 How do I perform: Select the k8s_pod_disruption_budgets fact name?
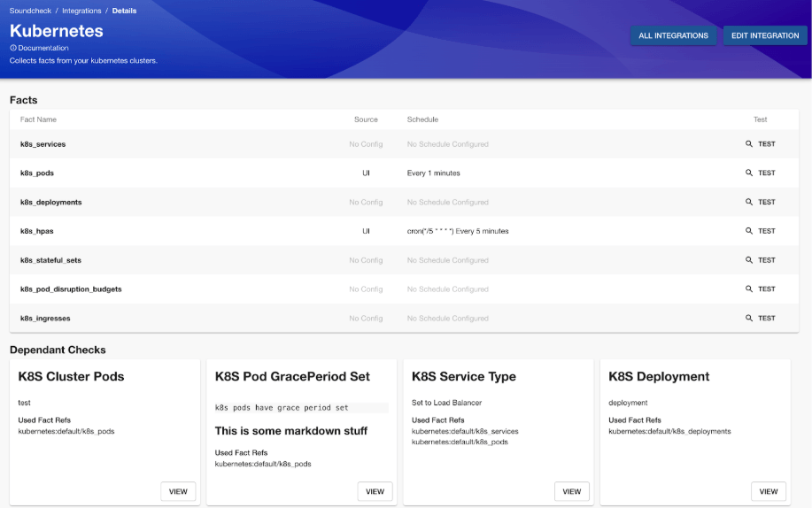(x=71, y=289)
